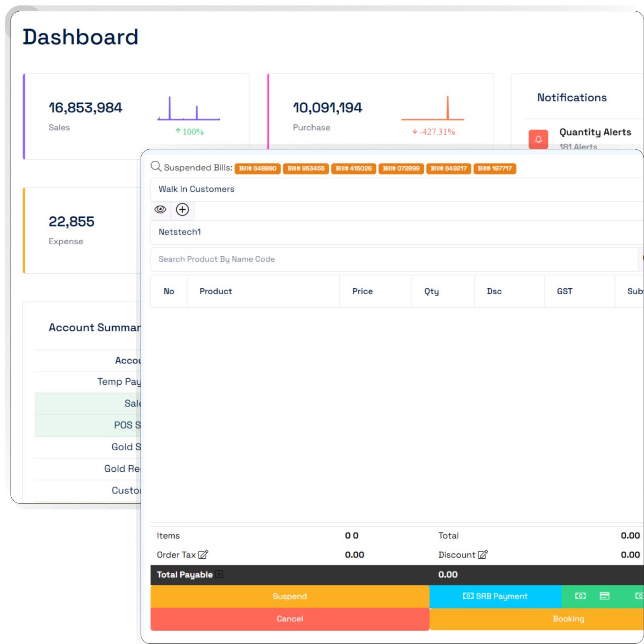Open suspended Bill# 648880
The height and width of the screenshot is (644, 644).
click(258, 169)
